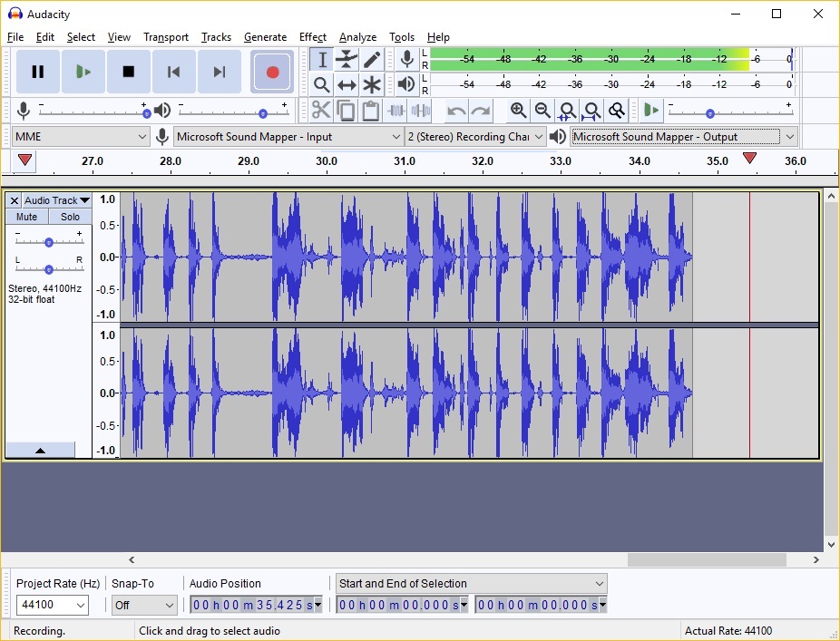The image size is (840, 641).
Task: Mute the Audio Track
Action: point(27,217)
